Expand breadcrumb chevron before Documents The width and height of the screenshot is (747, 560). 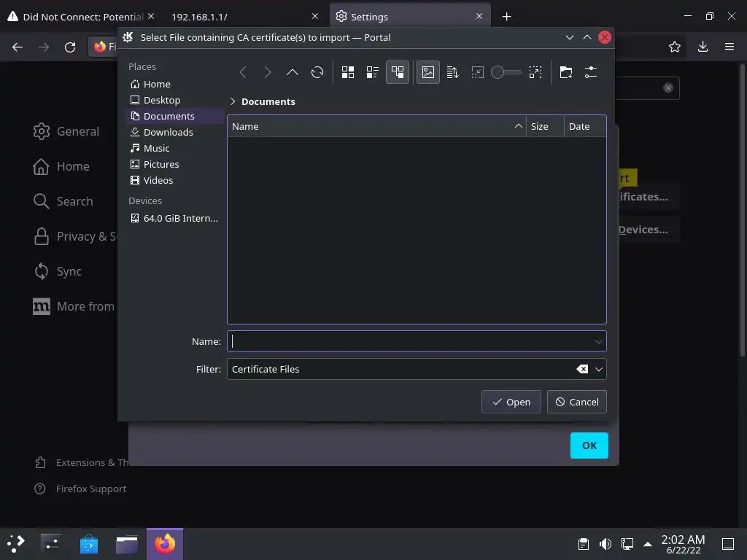pos(233,101)
